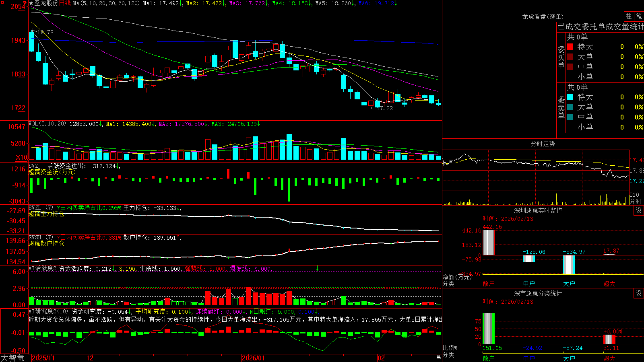Click the teal 中单 sell-order swatch

[x=570, y=117]
